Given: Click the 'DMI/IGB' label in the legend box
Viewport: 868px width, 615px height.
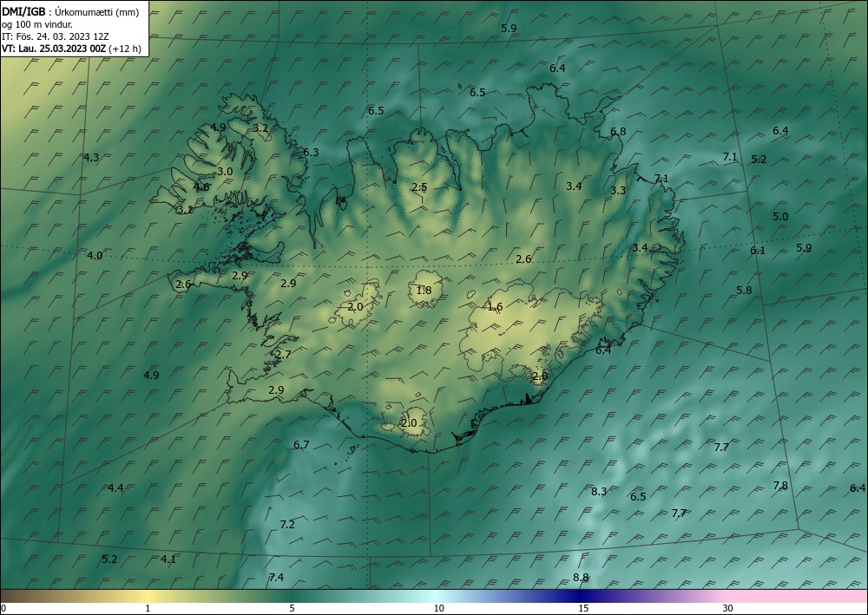Looking at the screenshot, I should pyautogui.click(x=23, y=11).
